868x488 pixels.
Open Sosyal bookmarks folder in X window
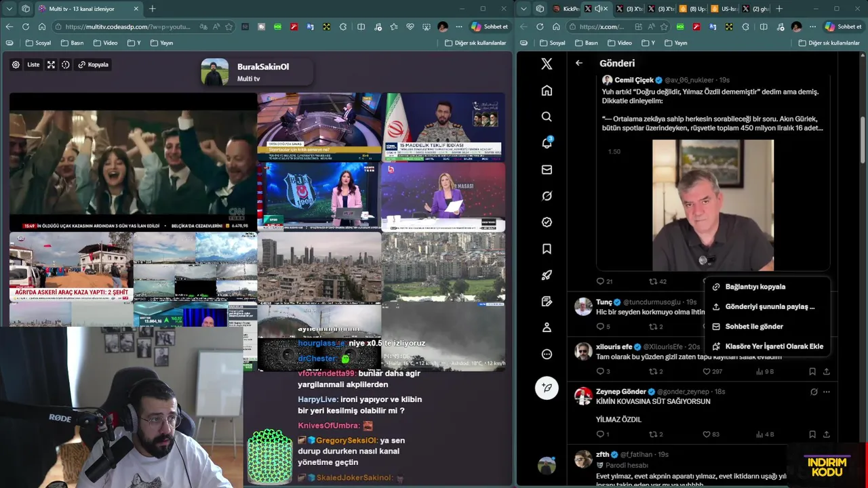552,43
